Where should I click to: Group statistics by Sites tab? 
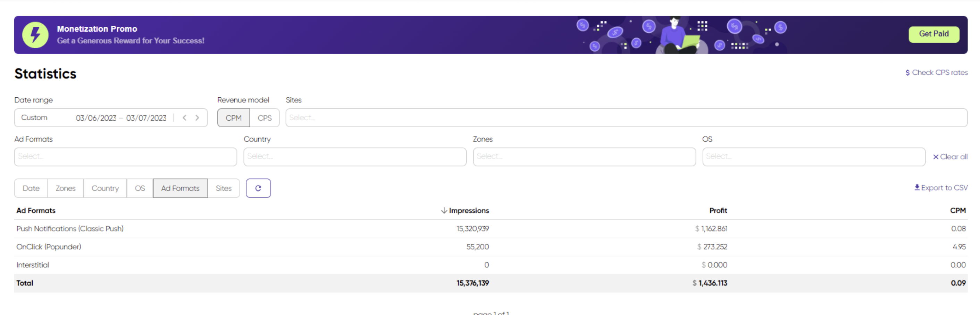223,188
